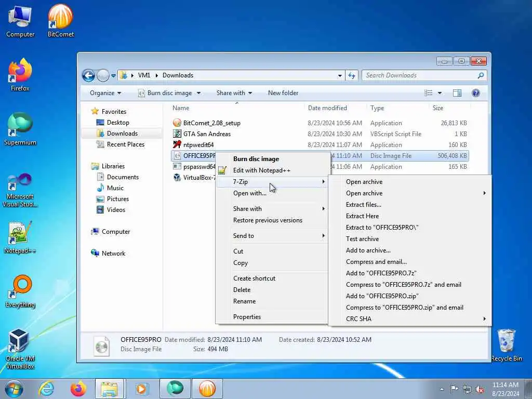Image resolution: width=532 pixels, height=399 pixels.
Task: Open Network in navigation pane
Action: point(113,254)
